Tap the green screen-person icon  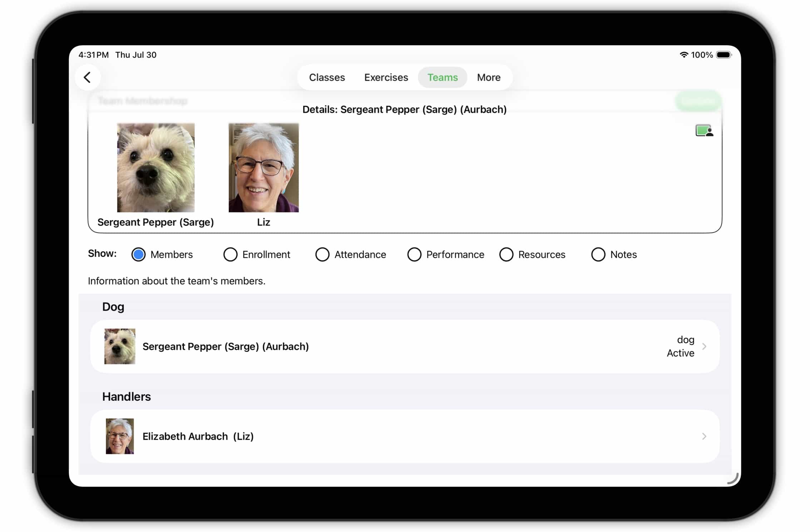click(x=704, y=131)
